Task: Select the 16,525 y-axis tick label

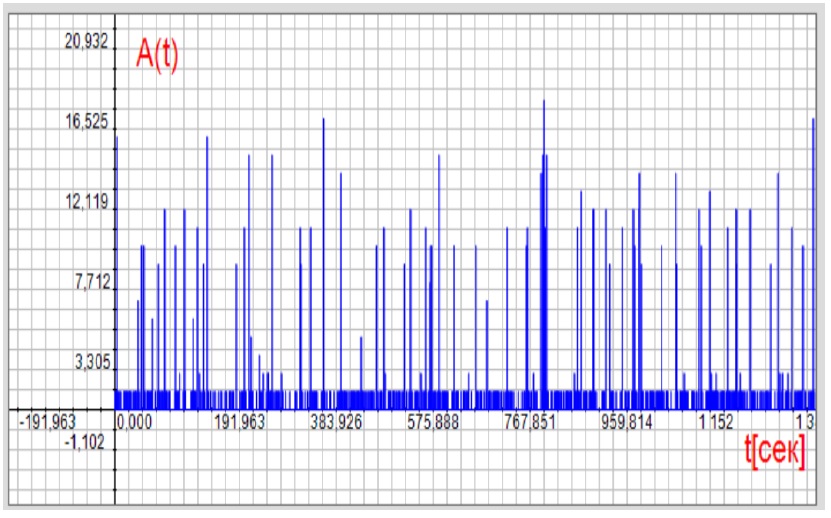Action: click(x=85, y=122)
